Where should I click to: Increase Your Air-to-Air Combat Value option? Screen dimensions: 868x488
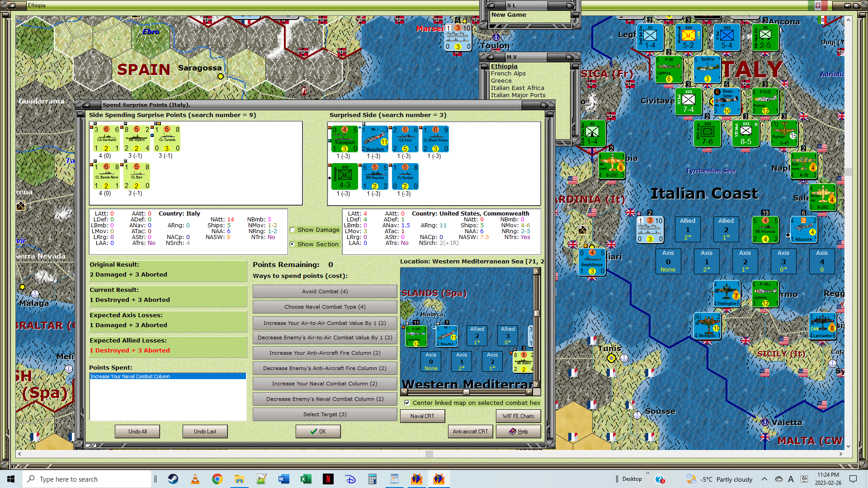point(325,323)
